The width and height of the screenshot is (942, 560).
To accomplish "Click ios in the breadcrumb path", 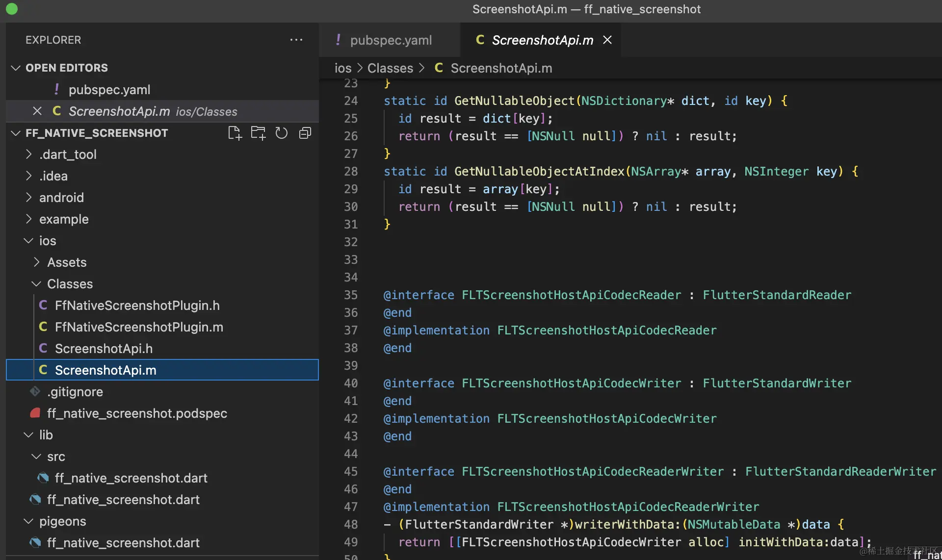I will [342, 68].
